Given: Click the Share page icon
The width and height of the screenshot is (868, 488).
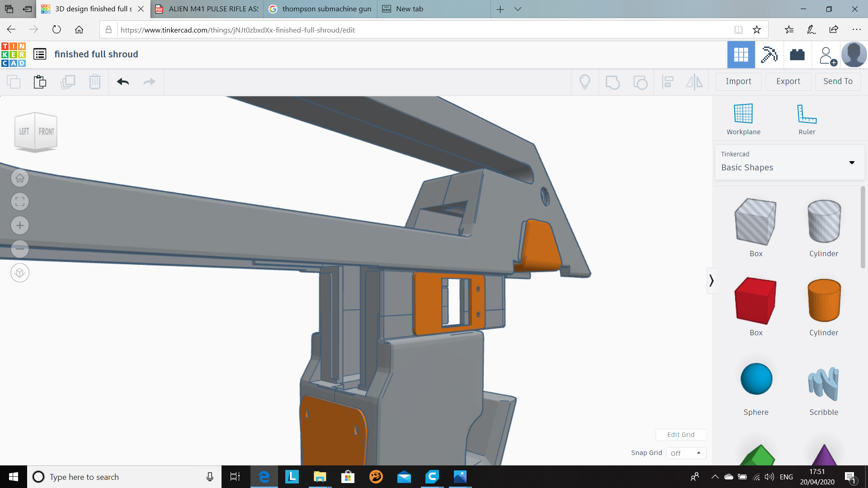Looking at the screenshot, I should coord(834,30).
